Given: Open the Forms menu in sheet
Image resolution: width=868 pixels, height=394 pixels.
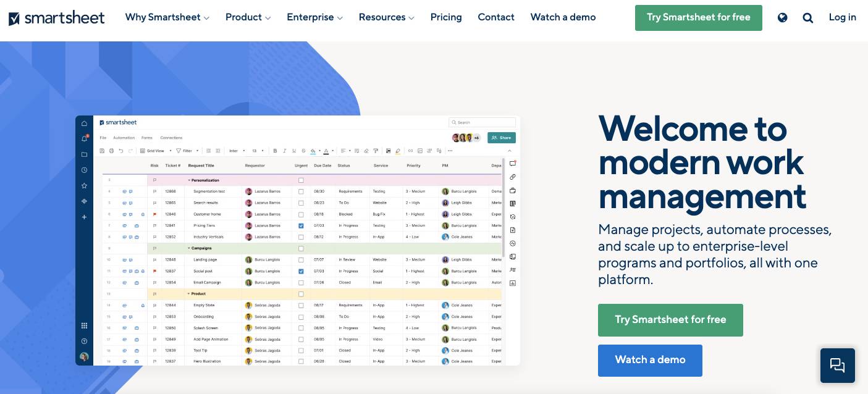Looking at the screenshot, I should (x=147, y=138).
